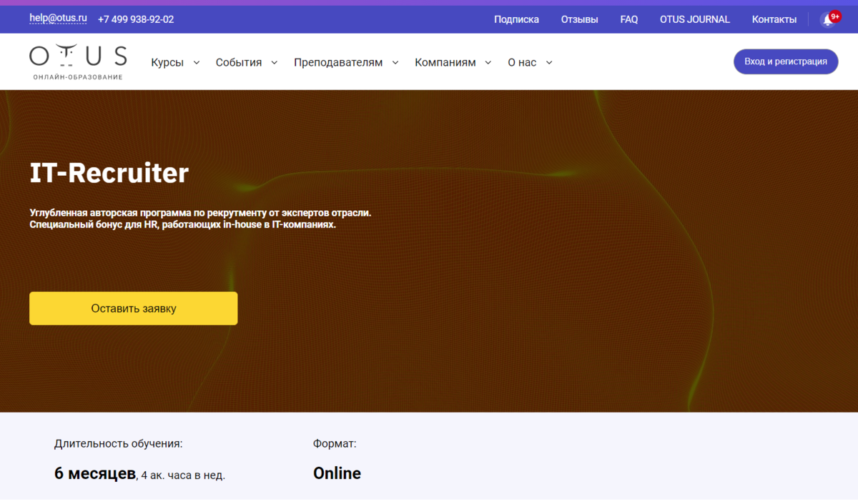This screenshot has width=858, height=504.
Task: Expand the Компаниям menu chevron
Action: (x=488, y=63)
